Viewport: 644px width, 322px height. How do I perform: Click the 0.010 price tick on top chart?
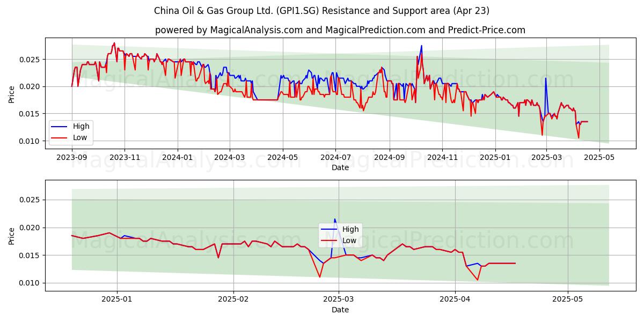point(31,141)
